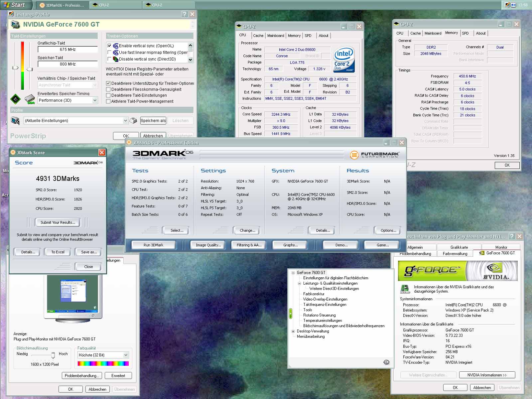The width and height of the screenshot is (532, 399).
Task: Click the To Excel button
Action: 58,252
